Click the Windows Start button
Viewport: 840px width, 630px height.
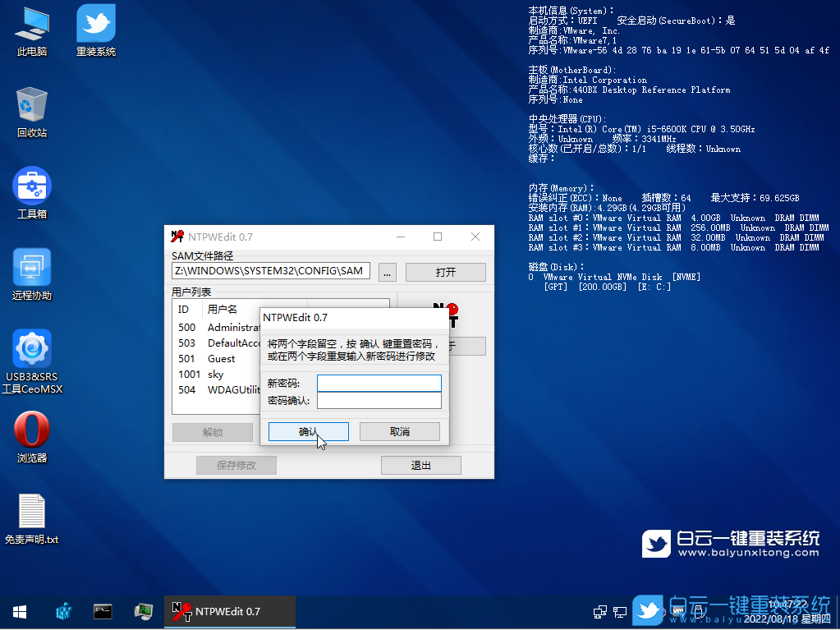click(20, 611)
